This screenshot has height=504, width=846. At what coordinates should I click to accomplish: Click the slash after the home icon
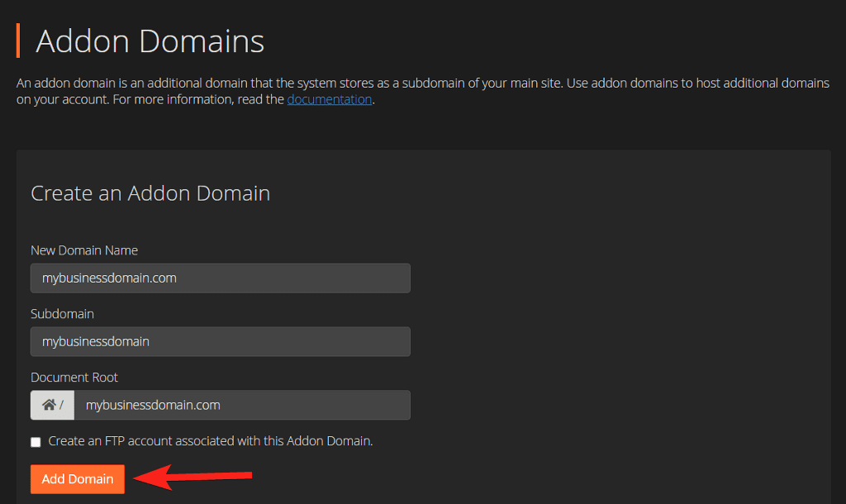coord(61,406)
